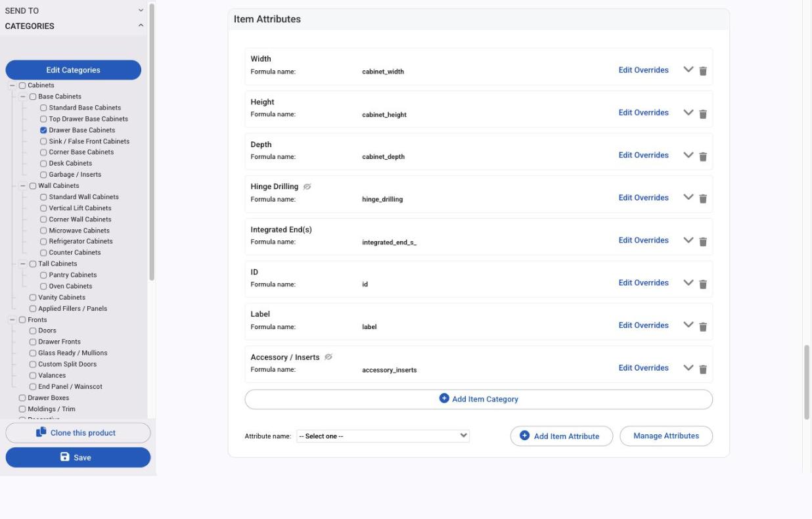812x519 pixels.
Task: Open Edit Overrides for Width
Action: coord(644,70)
